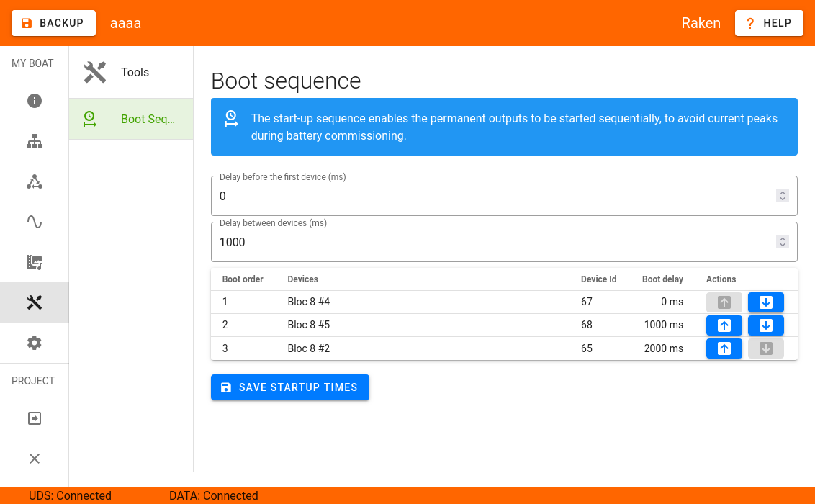This screenshot has width=815, height=504.
Task: Click the Raken label in top bar
Action: (701, 23)
